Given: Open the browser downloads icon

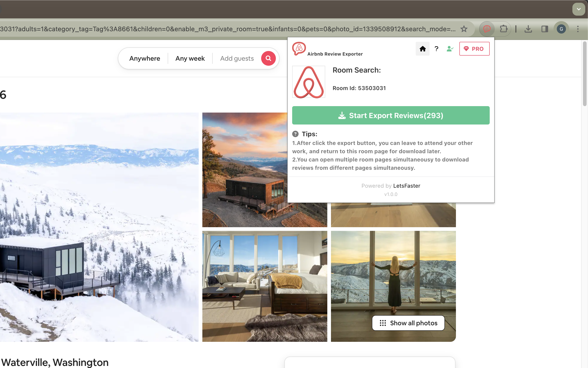Looking at the screenshot, I should [x=528, y=29].
